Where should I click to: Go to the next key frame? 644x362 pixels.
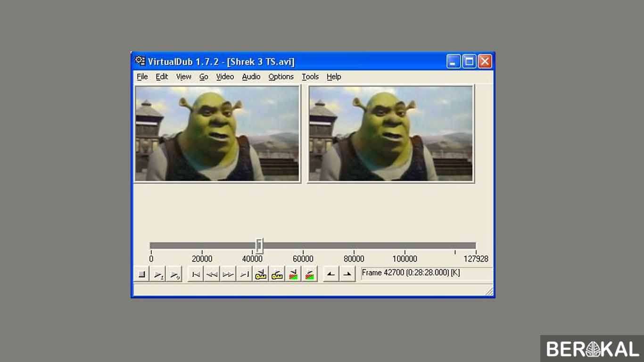coord(277,274)
